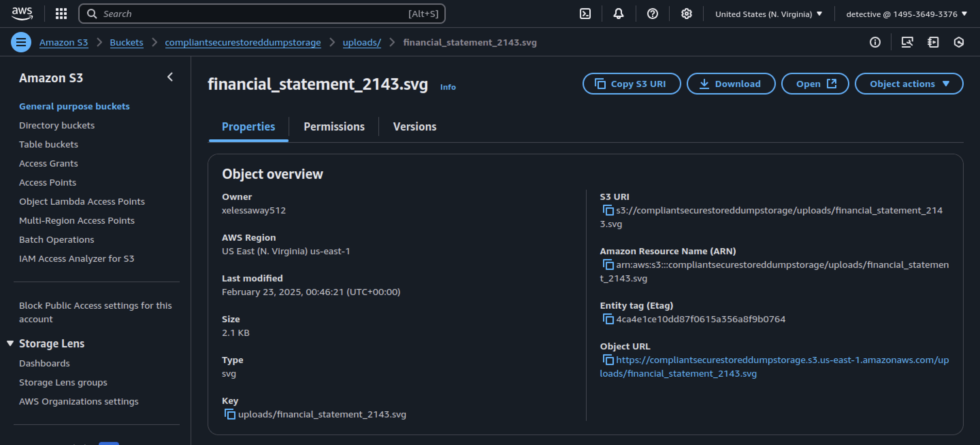This screenshot has height=445, width=980.
Task: Copy the S3 URI value icon
Action: click(608, 210)
